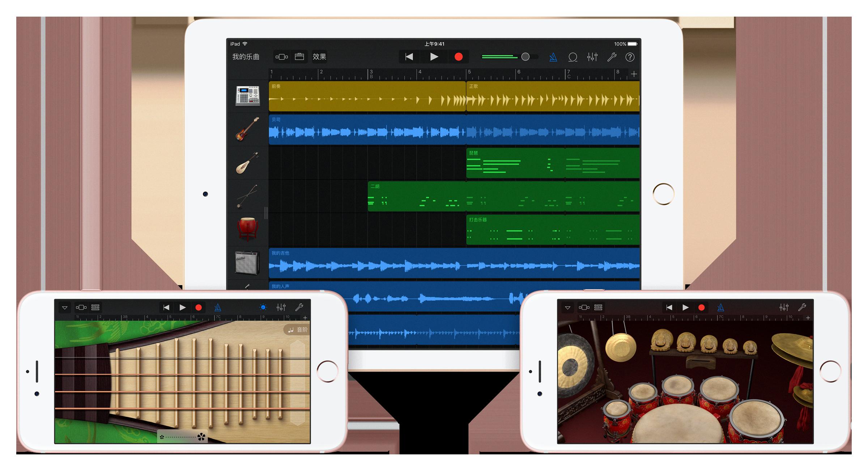Image resolution: width=868 pixels, height=471 pixels.
Task: Select the erhu track icon
Action: [x=248, y=196]
